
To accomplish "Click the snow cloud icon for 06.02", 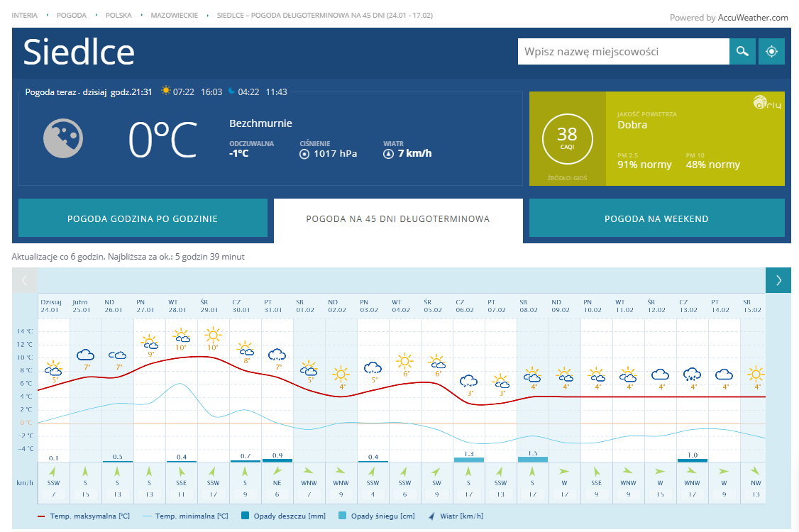I will (x=468, y=381).
